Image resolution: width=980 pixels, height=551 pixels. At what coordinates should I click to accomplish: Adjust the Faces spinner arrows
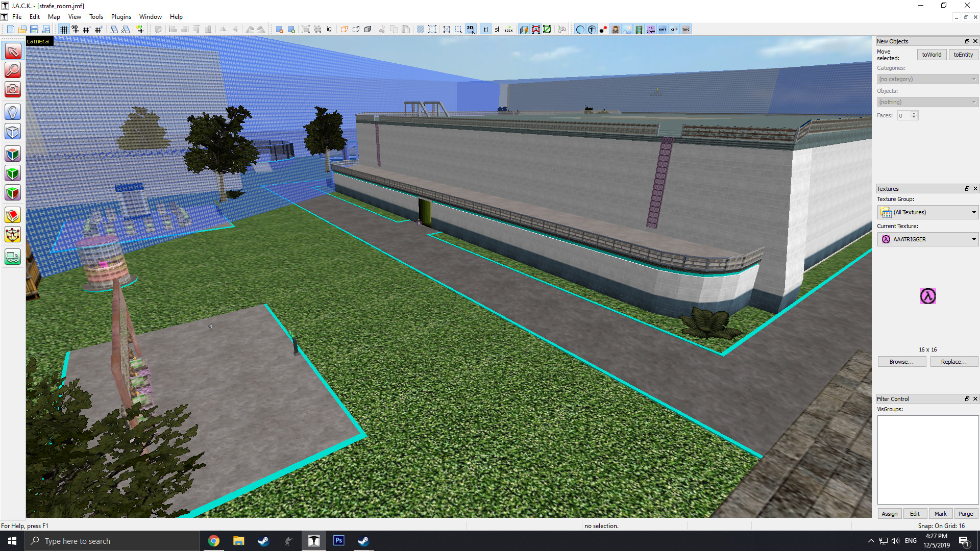pos(914,115)
